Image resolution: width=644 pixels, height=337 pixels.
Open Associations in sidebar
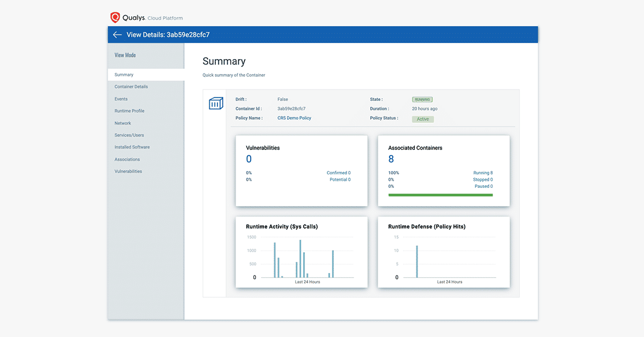pos(127,159)
